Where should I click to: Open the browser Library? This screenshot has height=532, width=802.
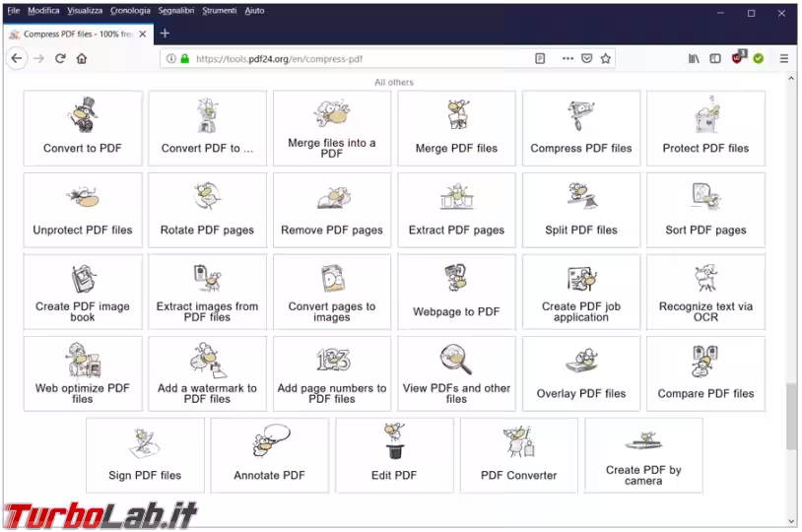tap(694, 59)
